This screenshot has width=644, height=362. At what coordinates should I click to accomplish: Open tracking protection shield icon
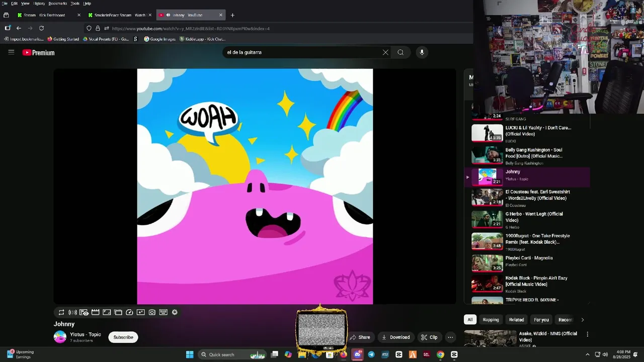coord(89,28)
